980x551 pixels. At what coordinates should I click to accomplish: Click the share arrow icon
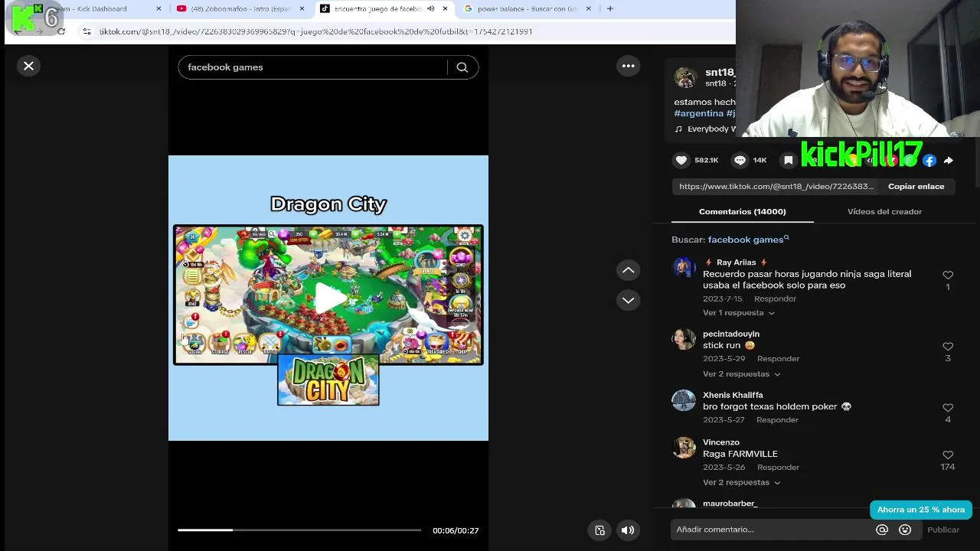click(x=949, y=160)
